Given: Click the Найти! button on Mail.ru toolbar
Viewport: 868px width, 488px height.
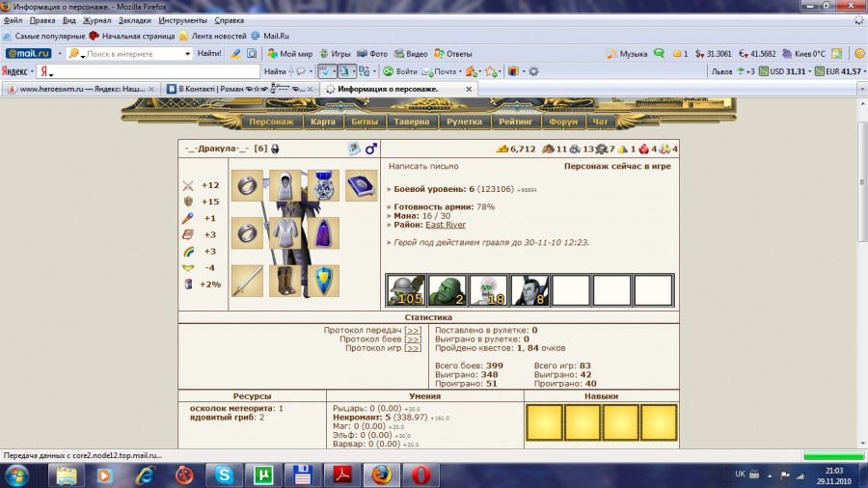Looking at the screenshot, I should click(x=208, y=54).
